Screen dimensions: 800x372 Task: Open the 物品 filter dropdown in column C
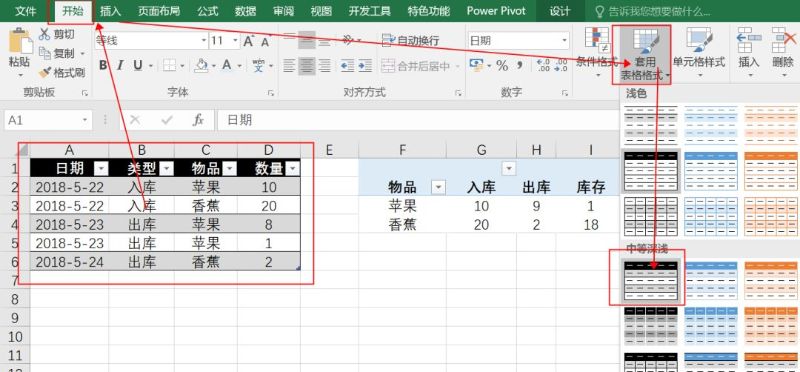(231, 168)
